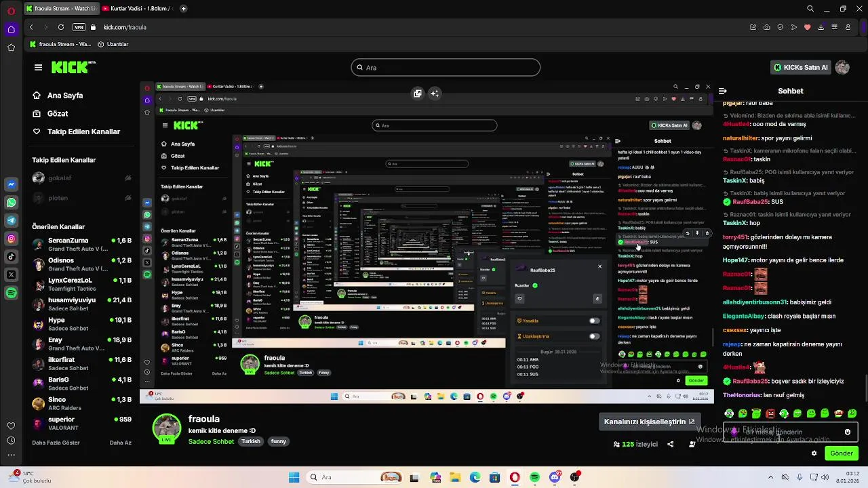
Task: Open husamvivuvivu recommended channel
Action: pyautogui.click(x=81, y=304)
